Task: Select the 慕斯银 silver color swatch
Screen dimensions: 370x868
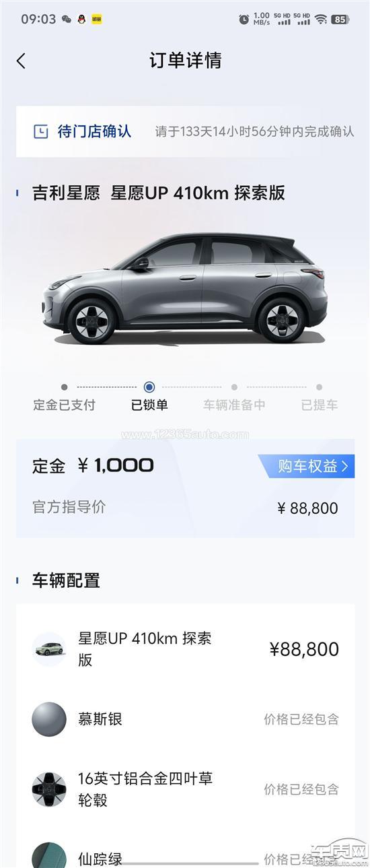Action: pos(49,719)
